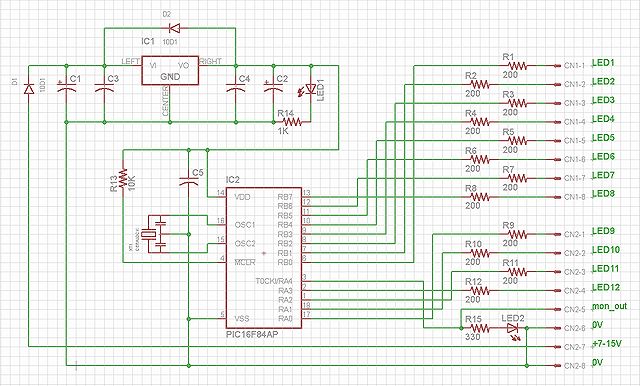Screen dimensions: 640x386
Task: Click the OSC2 pin label
Action: (x=245, y=244)
